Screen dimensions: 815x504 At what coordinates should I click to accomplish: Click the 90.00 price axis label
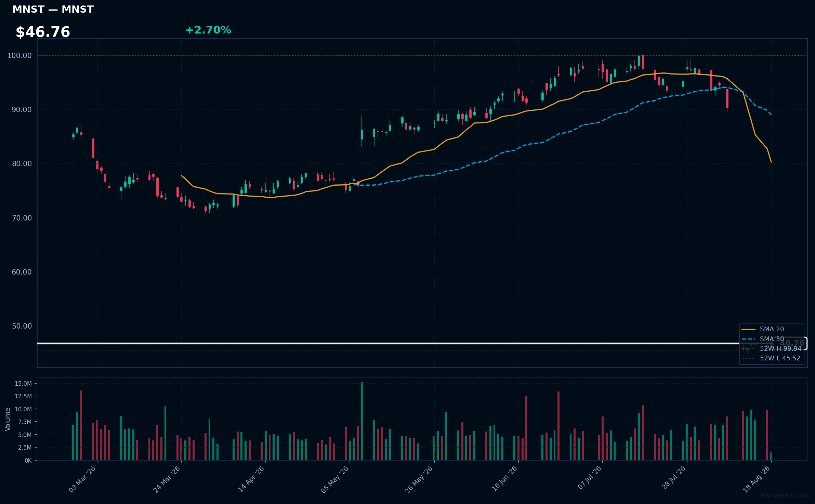coord(22,110)
